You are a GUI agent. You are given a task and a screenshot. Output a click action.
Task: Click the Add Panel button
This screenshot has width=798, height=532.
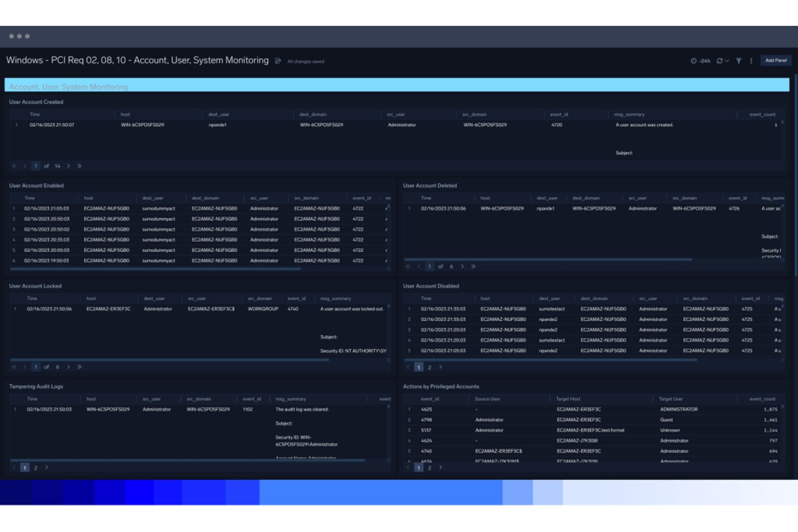pyautogui.click(x=776, y=60)
